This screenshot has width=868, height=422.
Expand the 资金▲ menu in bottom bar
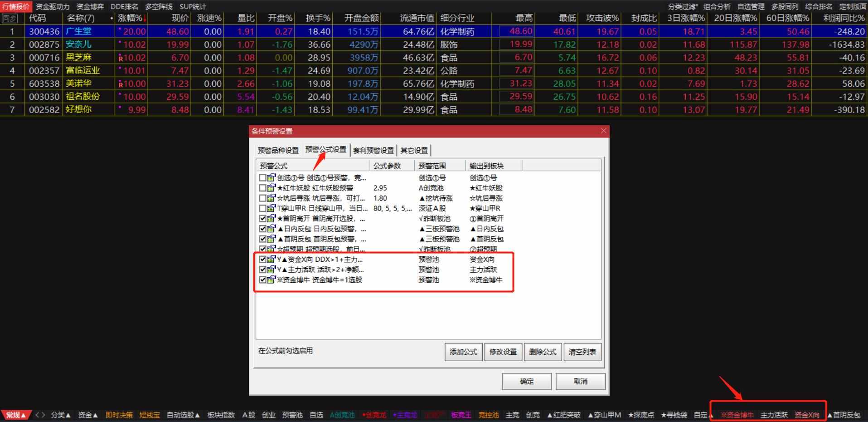tap(88, 415)
